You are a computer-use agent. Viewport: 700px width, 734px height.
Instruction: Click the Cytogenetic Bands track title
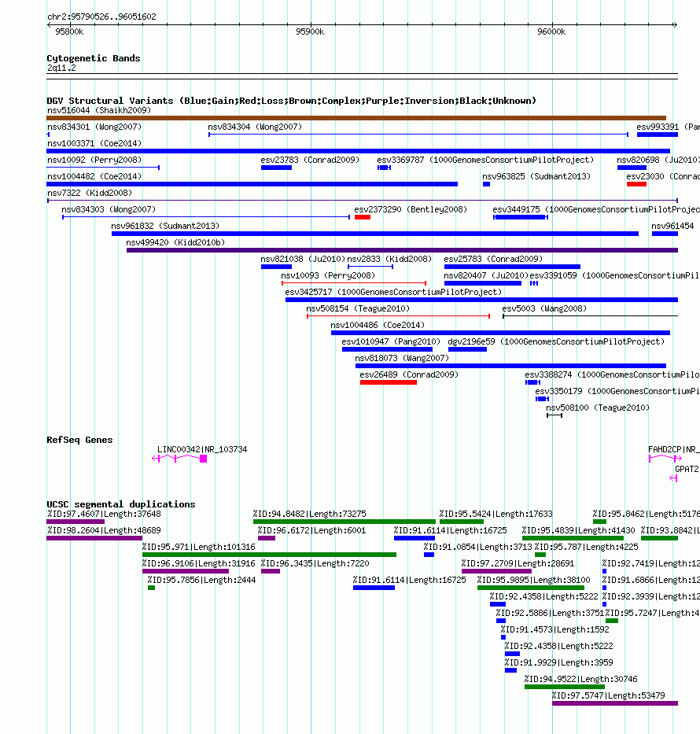(94, 58)
